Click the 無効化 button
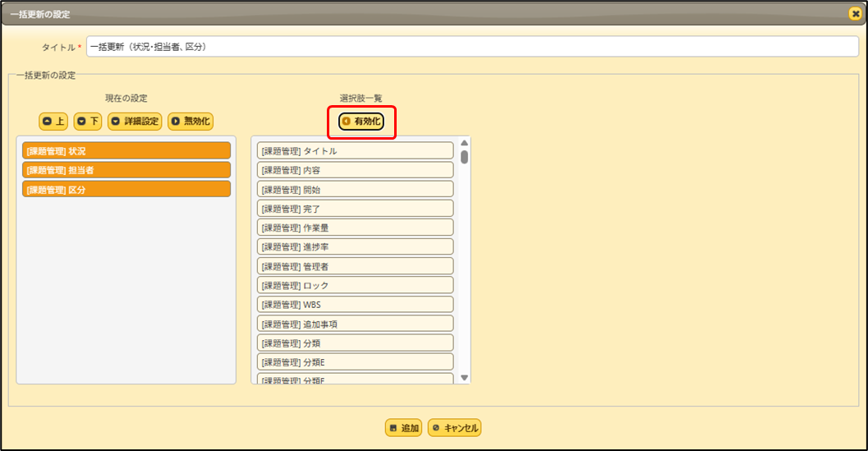 click(x=191, y=121)
